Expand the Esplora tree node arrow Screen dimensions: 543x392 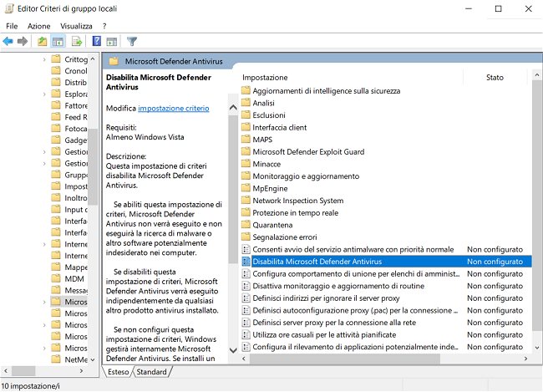pyautogui.click(x=44, y=94)
